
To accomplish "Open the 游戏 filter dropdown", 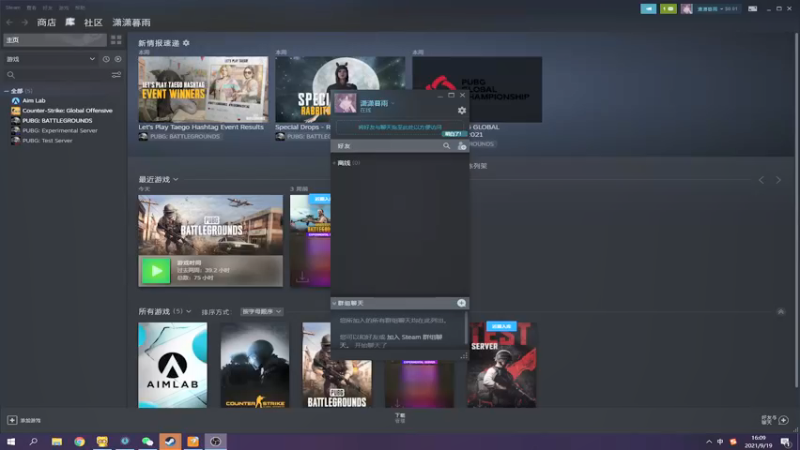I will (x=50, y=59).
